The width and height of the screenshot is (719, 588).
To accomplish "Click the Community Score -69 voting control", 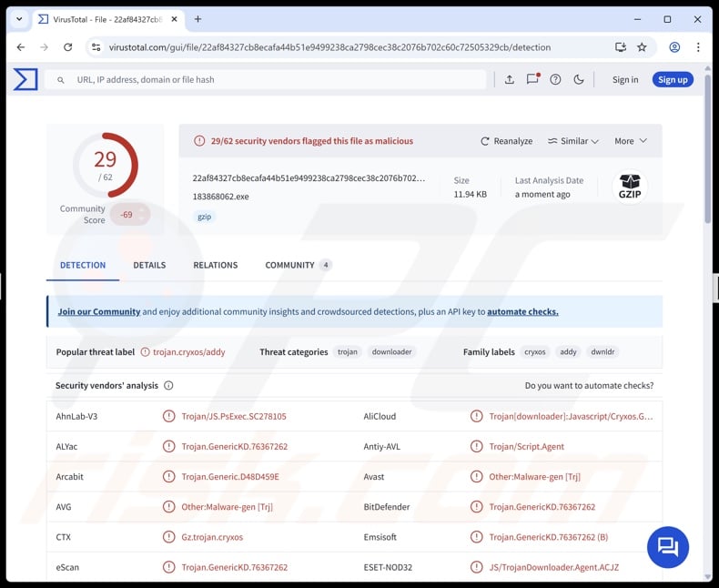I will click(x=130, y=214).
